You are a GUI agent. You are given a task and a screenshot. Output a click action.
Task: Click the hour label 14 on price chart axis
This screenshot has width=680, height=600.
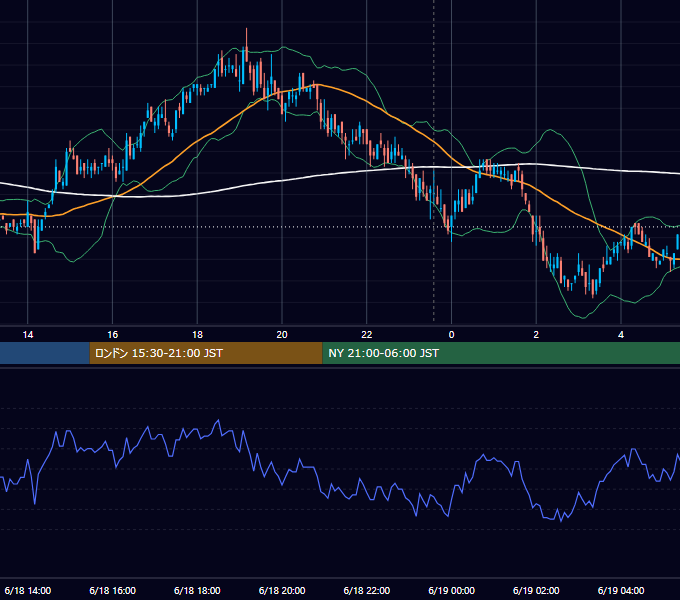[28, 335]
